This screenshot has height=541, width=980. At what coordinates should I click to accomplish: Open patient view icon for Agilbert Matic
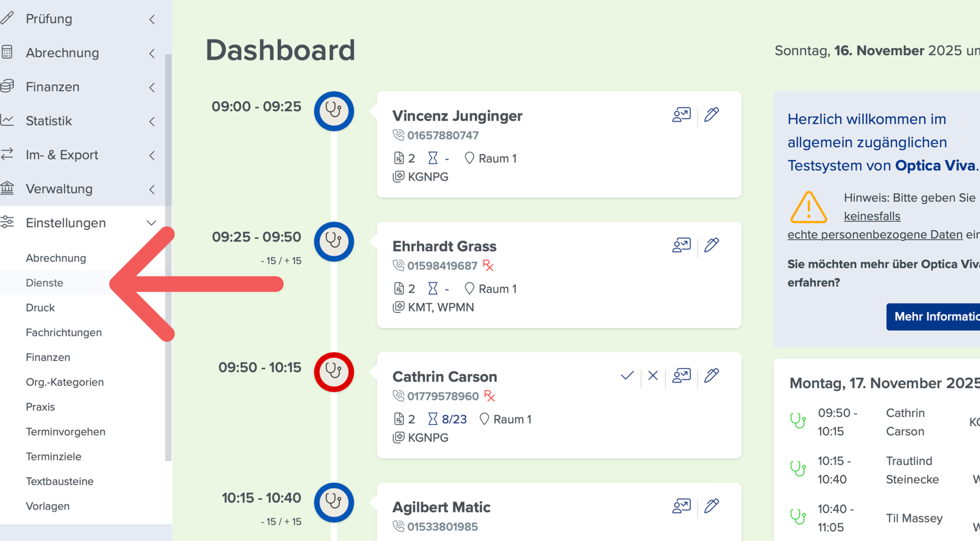[681, 506]
